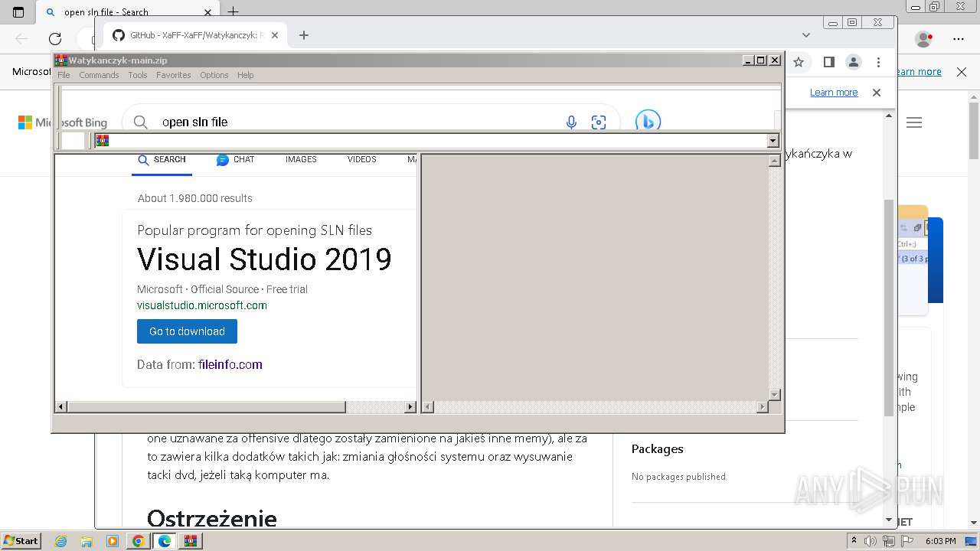Restore down the Edge window
This screenshot has height=551, width=980.
click(934, 7)
